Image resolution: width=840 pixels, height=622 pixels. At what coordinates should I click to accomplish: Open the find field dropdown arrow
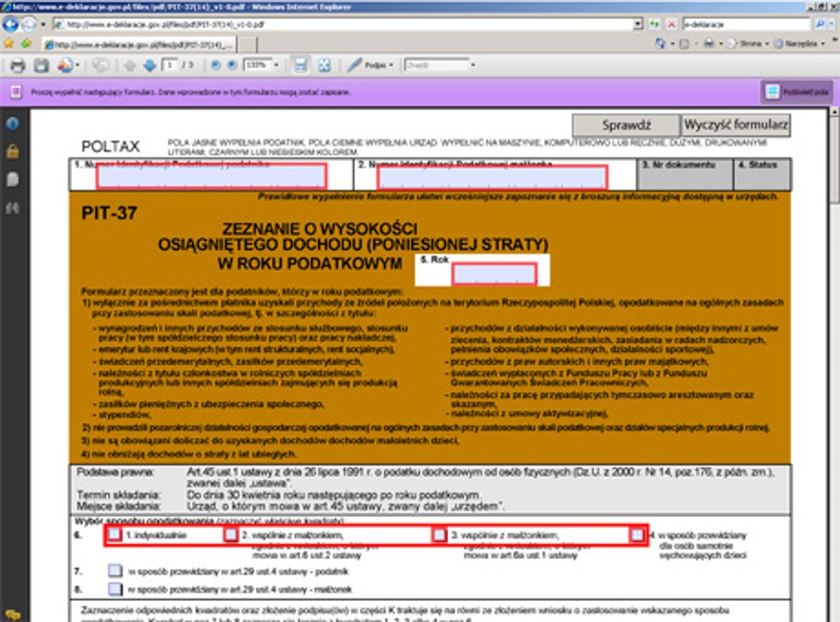coord(473,65)
